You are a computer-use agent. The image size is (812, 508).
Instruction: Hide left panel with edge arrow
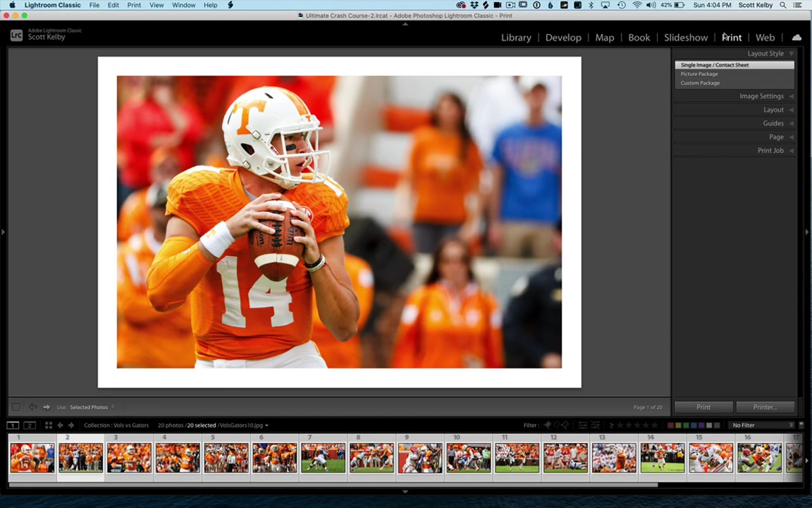[3, 232]
